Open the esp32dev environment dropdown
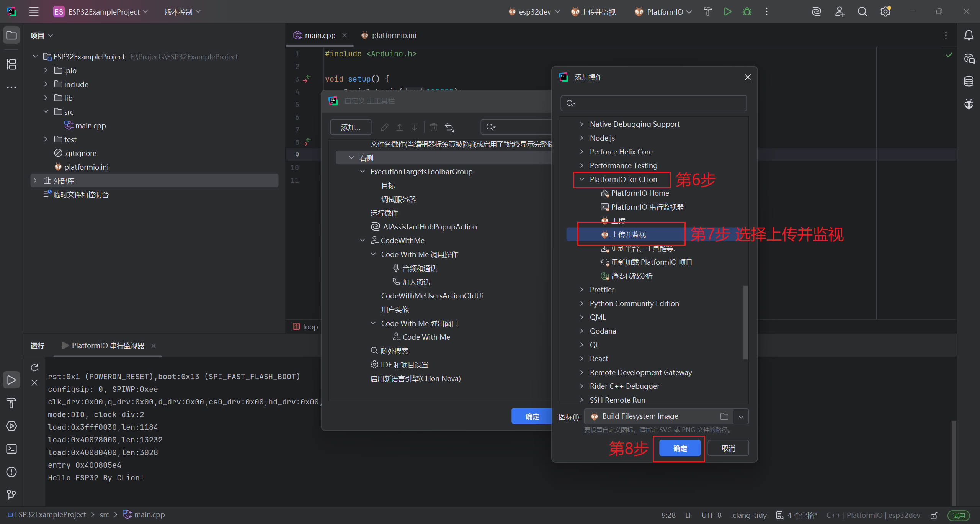The height and width of the screenshot is (524, 980). [x=534, y=12]
